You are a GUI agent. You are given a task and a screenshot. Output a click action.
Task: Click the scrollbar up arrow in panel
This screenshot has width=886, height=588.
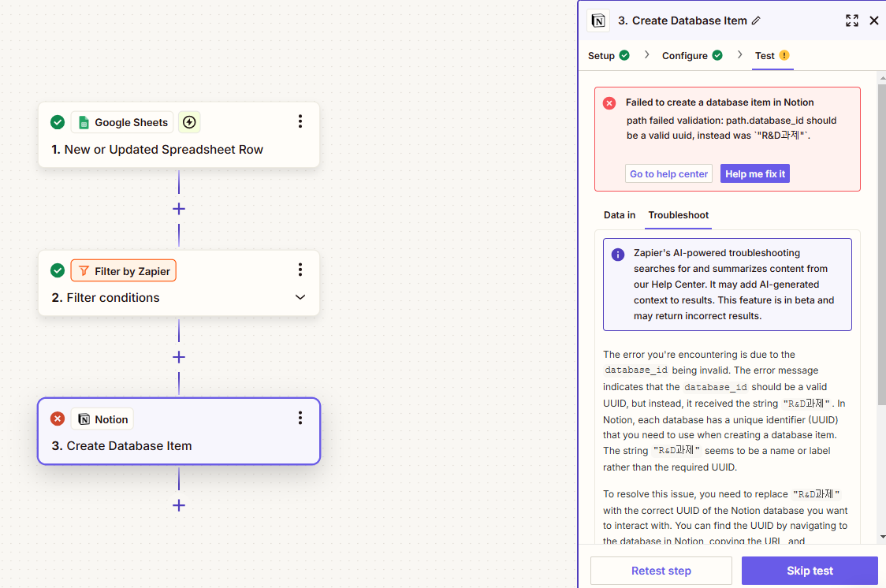coord(882,76)
